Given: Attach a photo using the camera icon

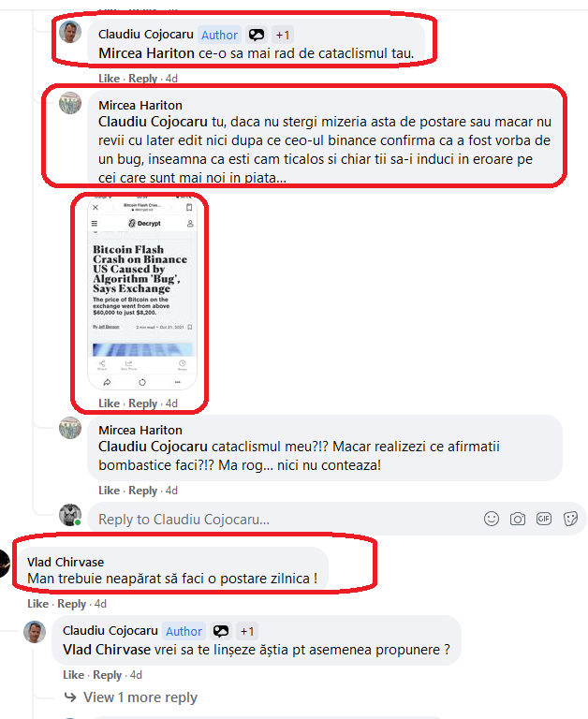Looking at the screenshot, I should tap(518, 519).
